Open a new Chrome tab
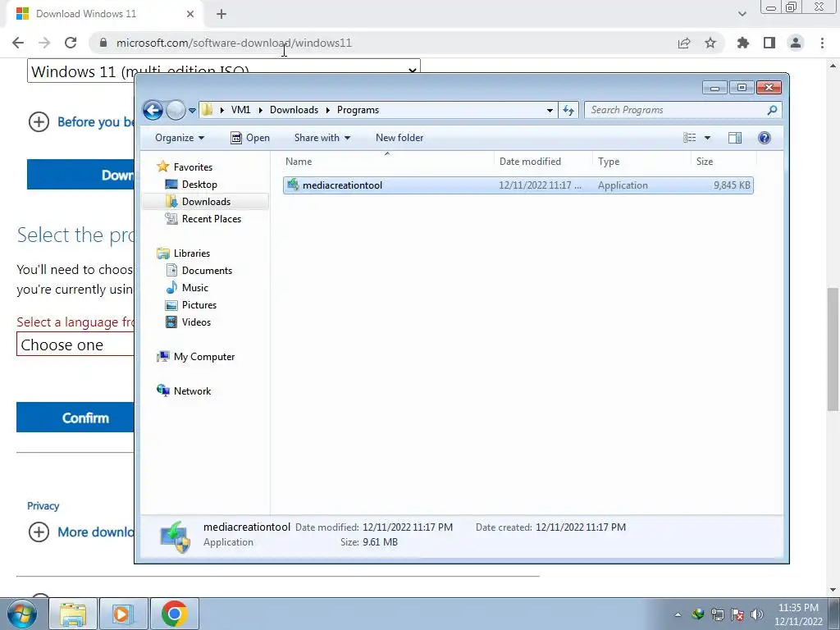Screen dimensions: 840x630 (x=221, y=15)
